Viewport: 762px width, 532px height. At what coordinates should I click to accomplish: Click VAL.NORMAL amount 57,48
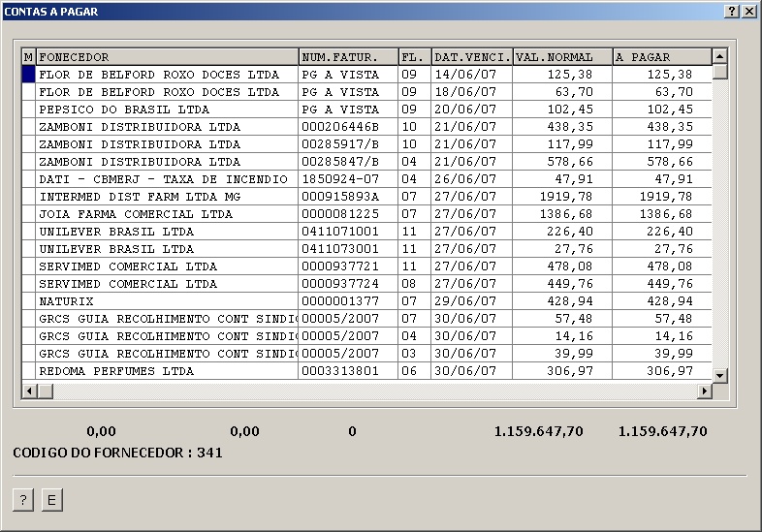[575, 319]
